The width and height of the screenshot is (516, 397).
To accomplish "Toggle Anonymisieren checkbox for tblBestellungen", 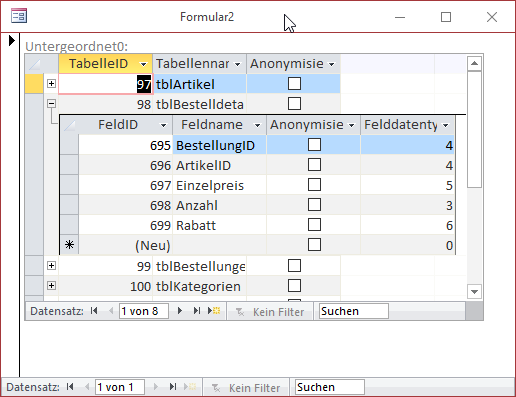I will coord(294,266).
